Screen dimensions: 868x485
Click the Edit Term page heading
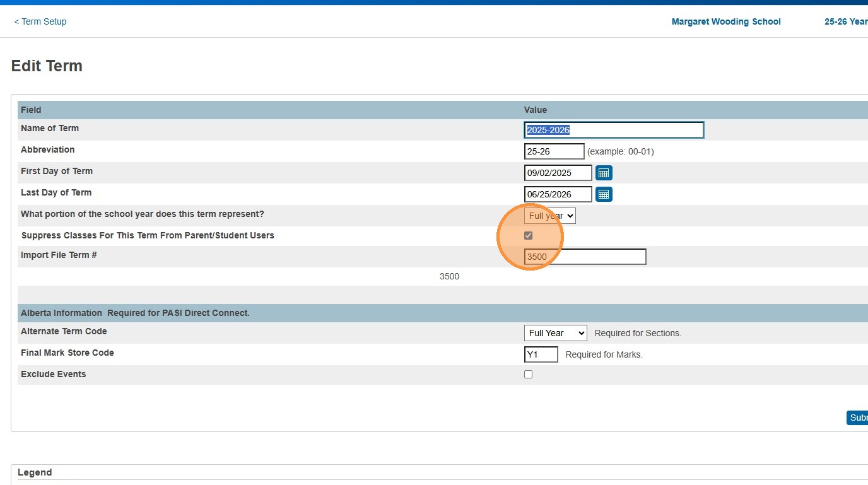47,66
